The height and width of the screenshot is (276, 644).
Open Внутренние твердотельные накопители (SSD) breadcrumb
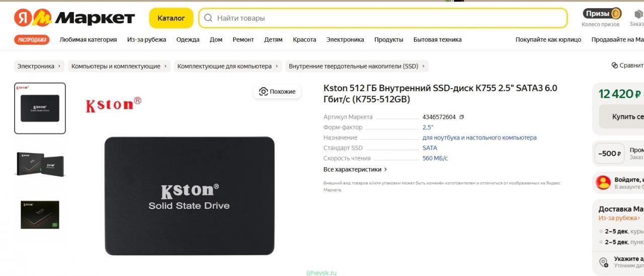click(353, 66)
